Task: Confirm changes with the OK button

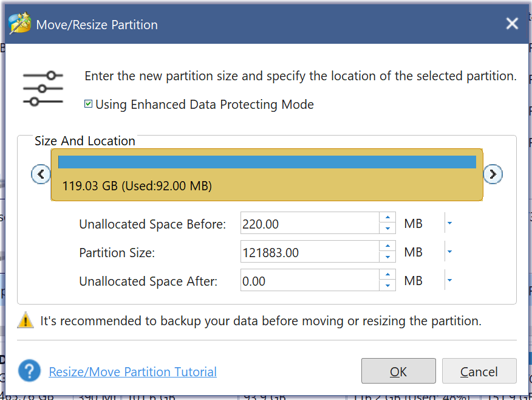Action: click(398, 371)
